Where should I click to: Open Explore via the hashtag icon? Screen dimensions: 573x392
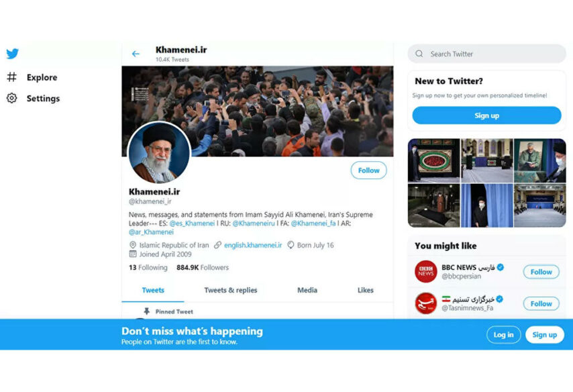pos(11,77)
